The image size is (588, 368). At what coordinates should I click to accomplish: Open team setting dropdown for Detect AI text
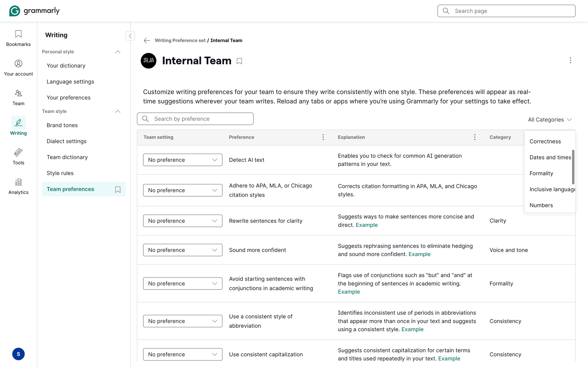click(x=183, y=160)
